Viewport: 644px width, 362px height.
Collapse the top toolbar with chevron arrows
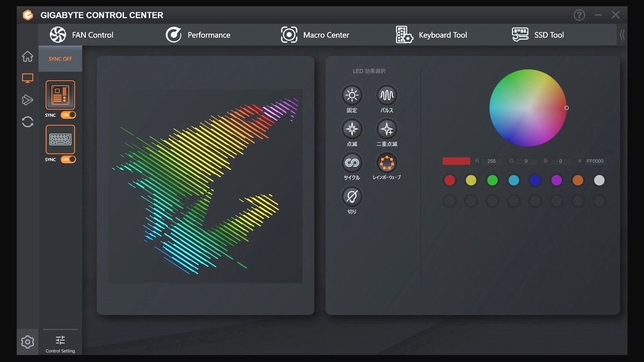coord(622,35)
